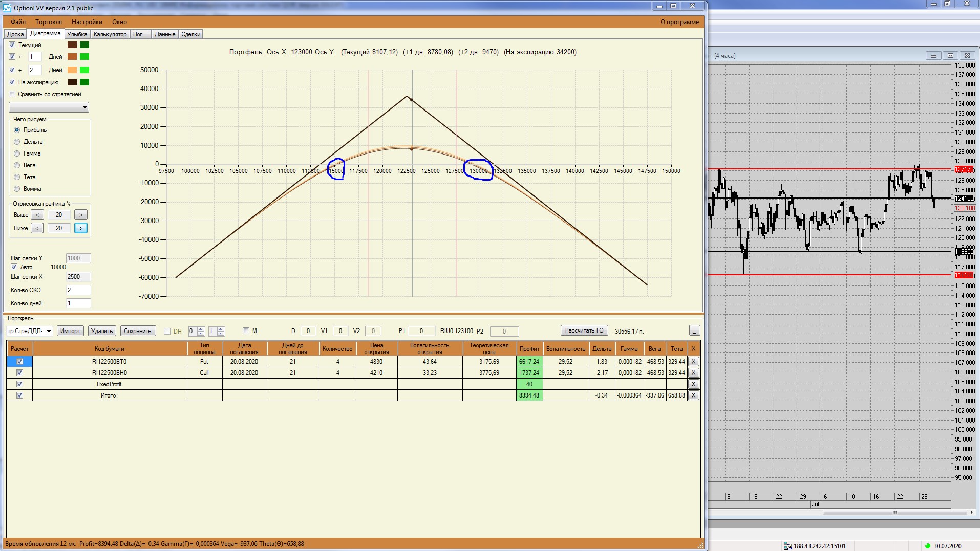Increase Ниже percent with right arrow

click(81, 228)
